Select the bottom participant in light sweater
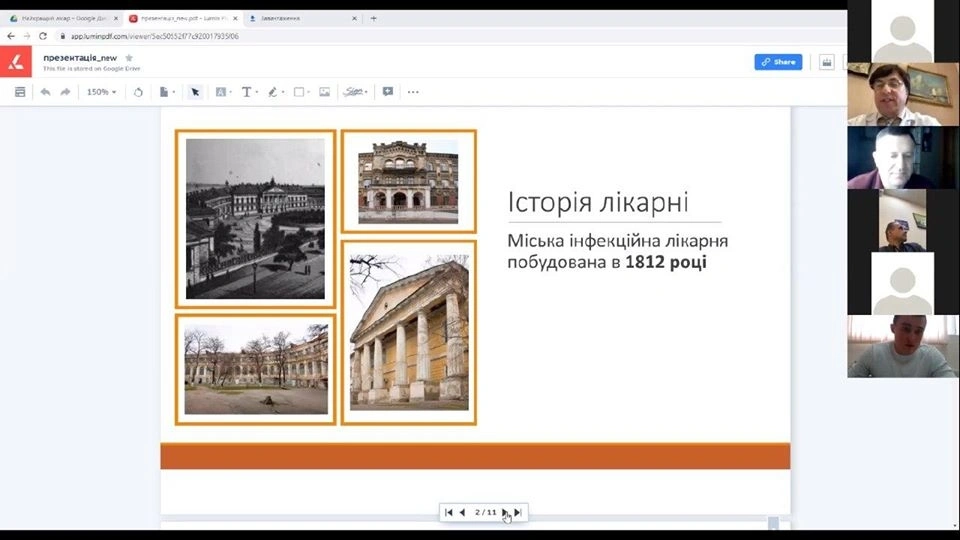The height and width of the screenshot is (540, 960). click(902, 347)
